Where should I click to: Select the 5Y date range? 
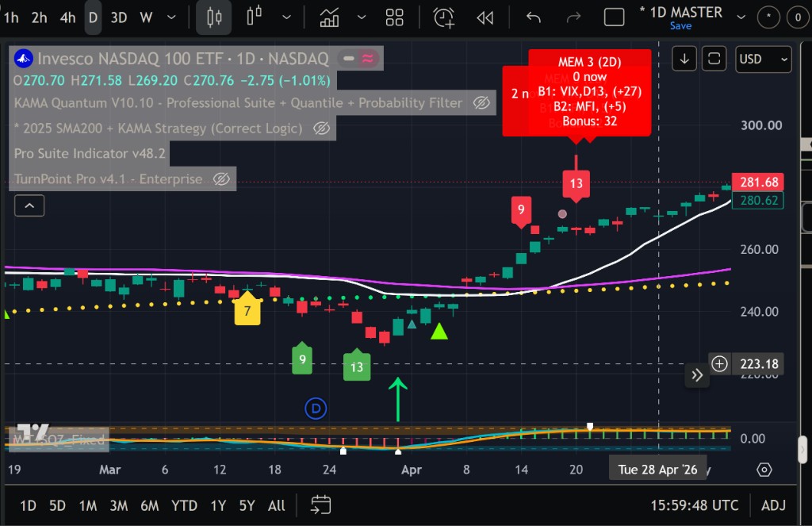tap(247, 505)
